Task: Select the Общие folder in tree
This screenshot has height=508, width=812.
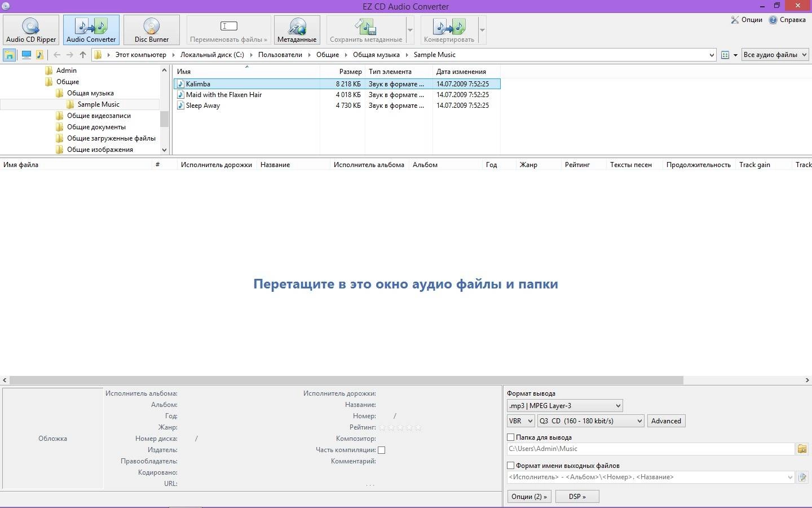Action: [x=68, y=82]
